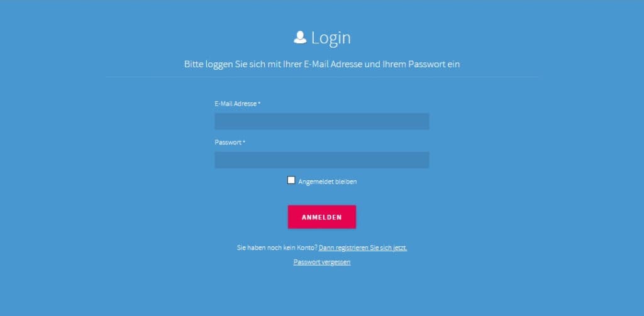Tick the Angemeldet bleiben checkbox
This screenshot has width=644, height=316.
pyautogui.click(x=291, y=180)
